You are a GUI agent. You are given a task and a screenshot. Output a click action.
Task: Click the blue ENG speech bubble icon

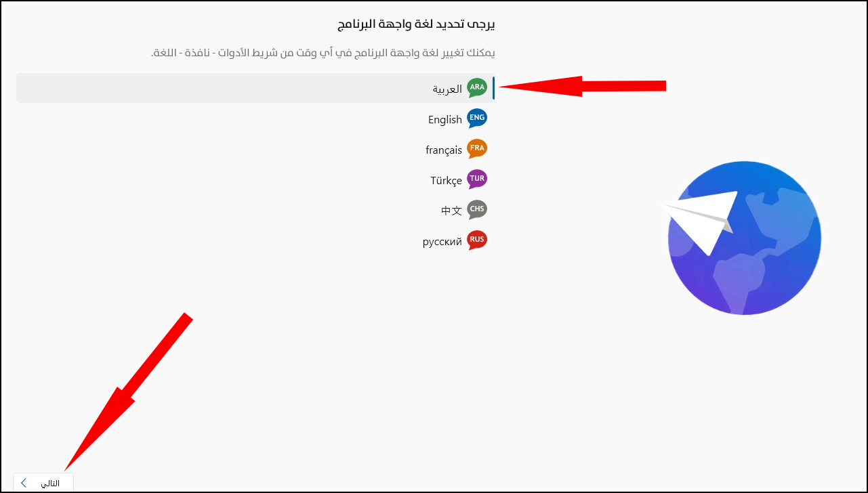pos(477,119)
